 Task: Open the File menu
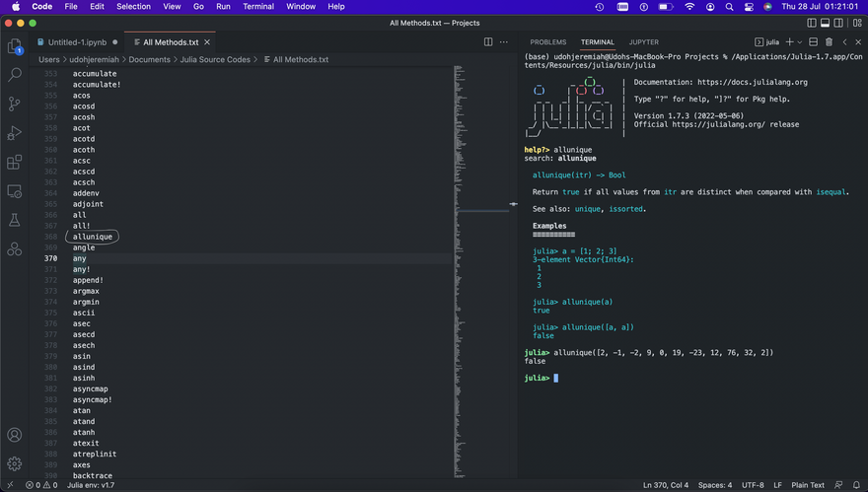pos(71,7)
